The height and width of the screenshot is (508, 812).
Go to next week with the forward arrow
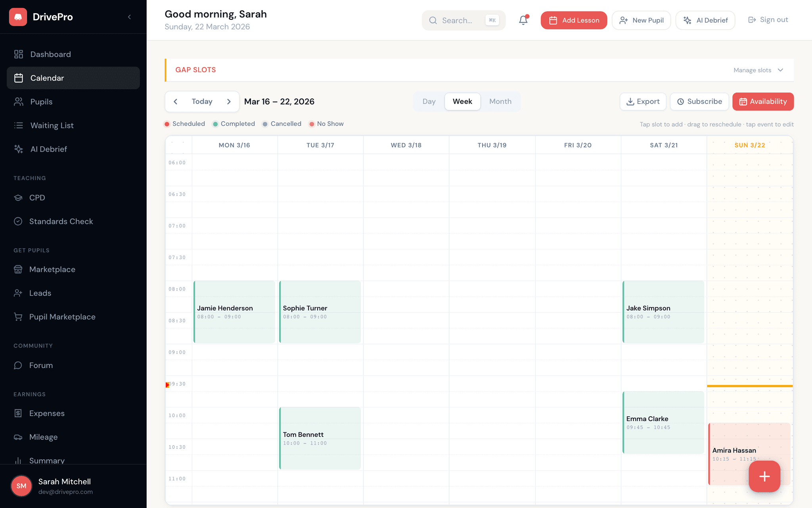click(229, 102)
